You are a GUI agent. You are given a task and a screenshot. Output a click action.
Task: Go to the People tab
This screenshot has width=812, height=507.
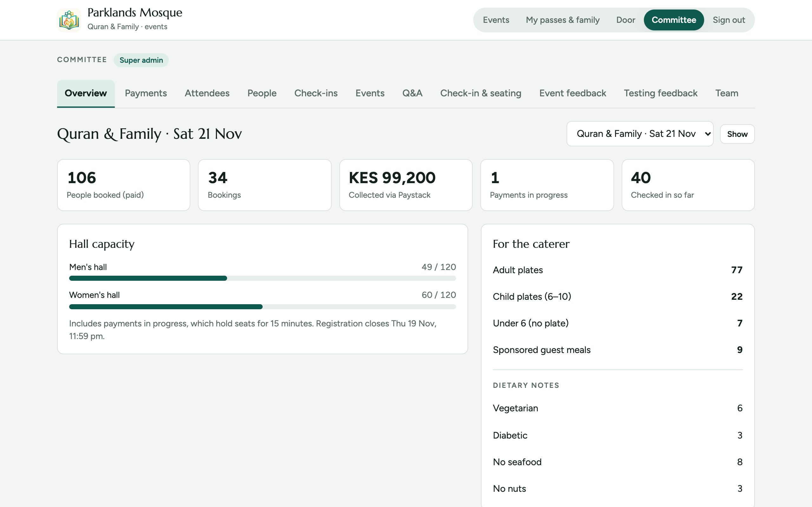tap(262, 93)
